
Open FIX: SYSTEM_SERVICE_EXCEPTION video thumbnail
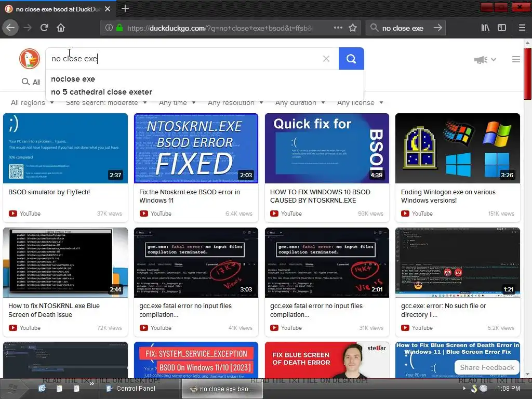196,360
